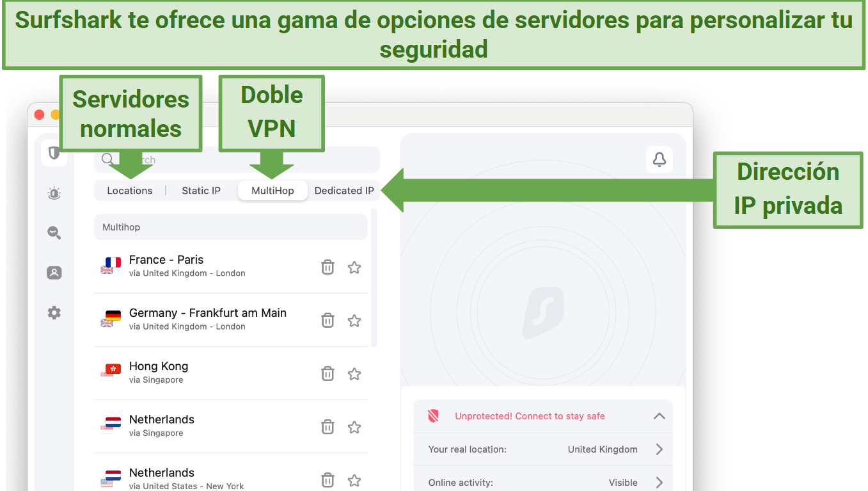This screenshot has height=491, width=868.
Task: Click the 'Unprotected! Connect to stay safe' message
Action: (x=530, y=416)
